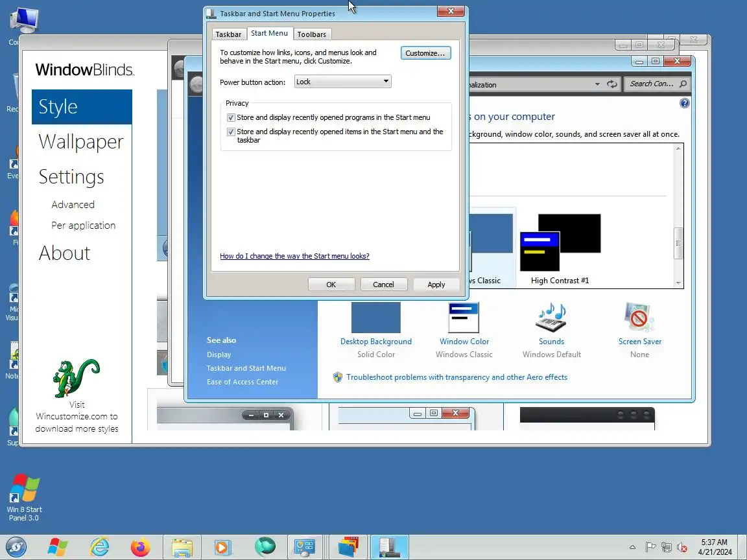Viewport: 747px width, 560px height.
Task: Select the Start Menu tab
Action: pos(269,33)
